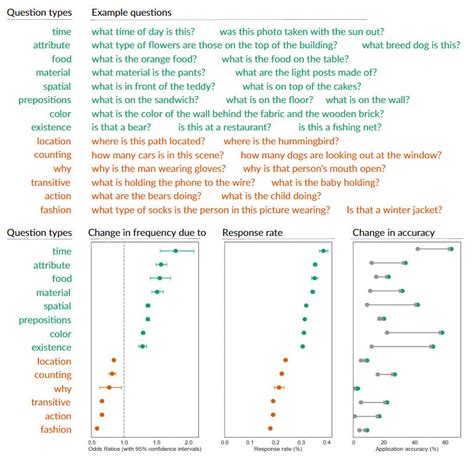
Task: Click the fashion odds ratio dot
Action: click(x=97, y=428)
